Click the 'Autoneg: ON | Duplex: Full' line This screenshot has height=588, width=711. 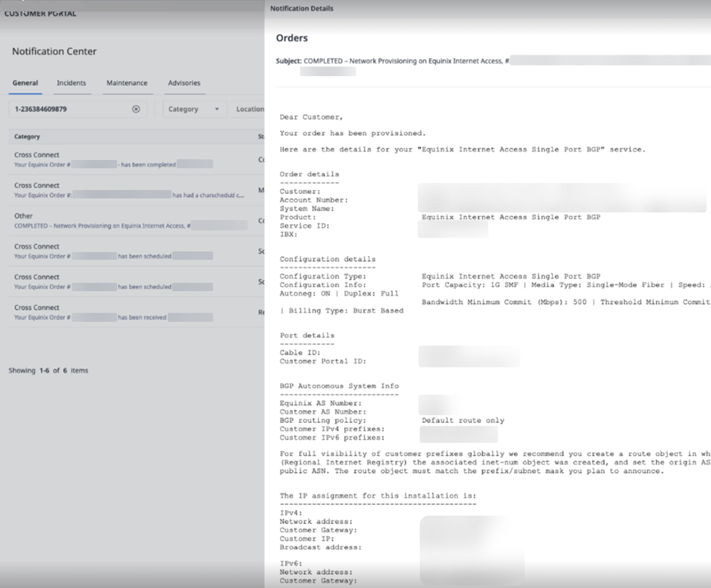(339, 294)
